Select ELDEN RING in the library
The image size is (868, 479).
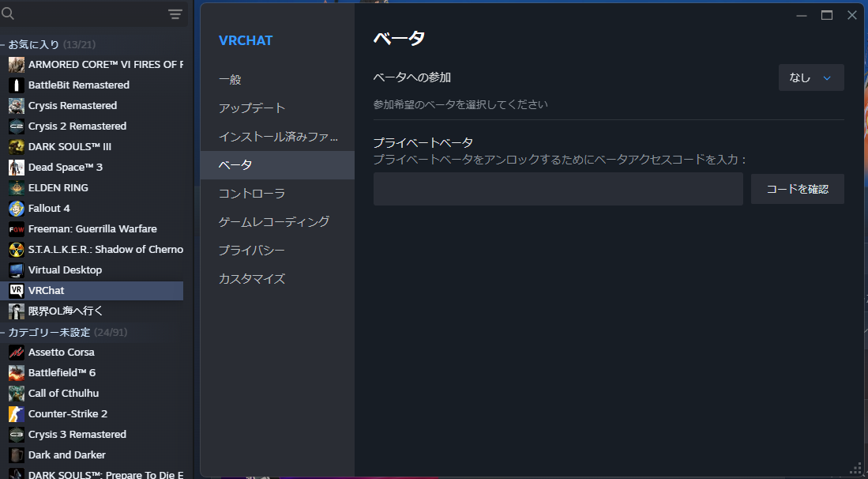pyautogui.click(x=92, y=187)
